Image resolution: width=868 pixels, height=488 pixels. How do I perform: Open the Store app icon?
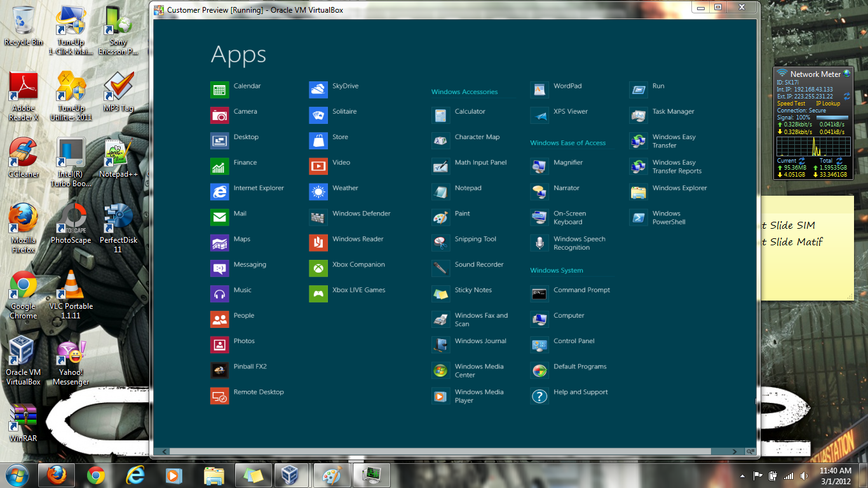(318, 141)
